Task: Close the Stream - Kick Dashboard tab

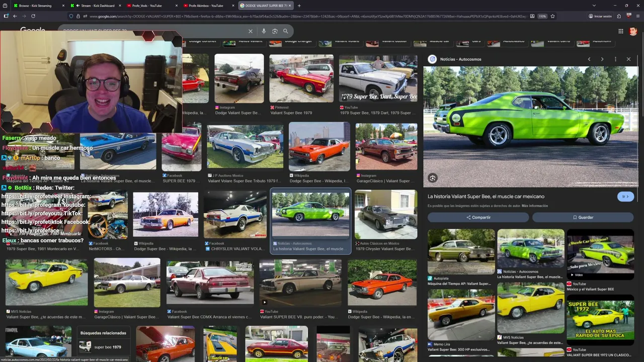Action: coord(120,6)
